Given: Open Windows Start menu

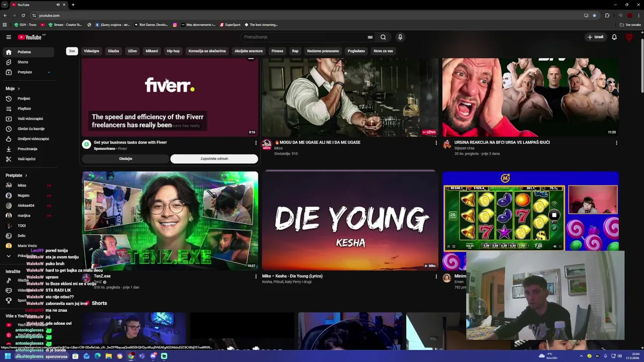Looking at the screenshot, I should pos(8,356).
